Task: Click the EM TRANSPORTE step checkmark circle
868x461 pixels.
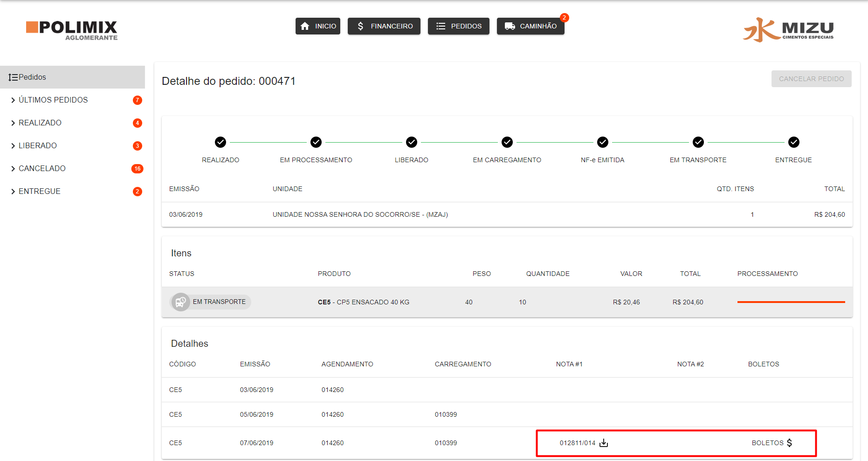Action: [x=698, y=142]
